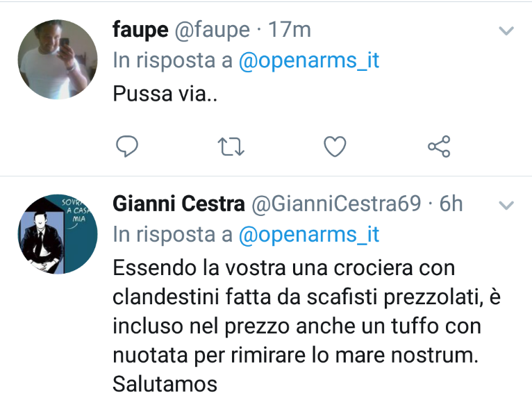Open faupe's tweet via the 17m timestamp
The image size is (532, 405).
[x=290, y=30]
